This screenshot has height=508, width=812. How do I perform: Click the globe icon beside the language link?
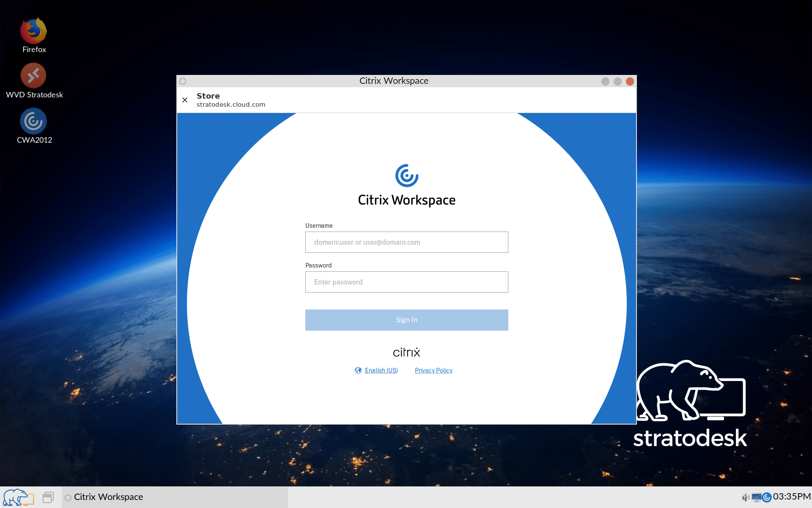[358, 370]
